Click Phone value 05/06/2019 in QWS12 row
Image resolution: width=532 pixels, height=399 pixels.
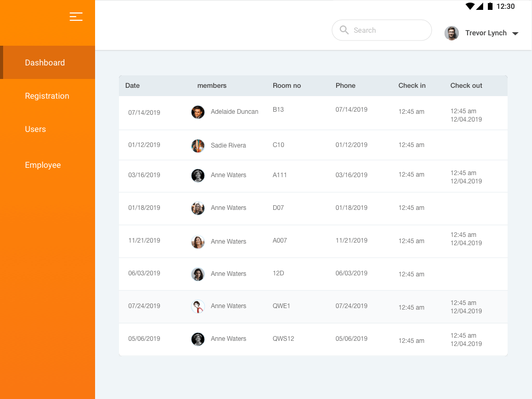click(352, 339)
